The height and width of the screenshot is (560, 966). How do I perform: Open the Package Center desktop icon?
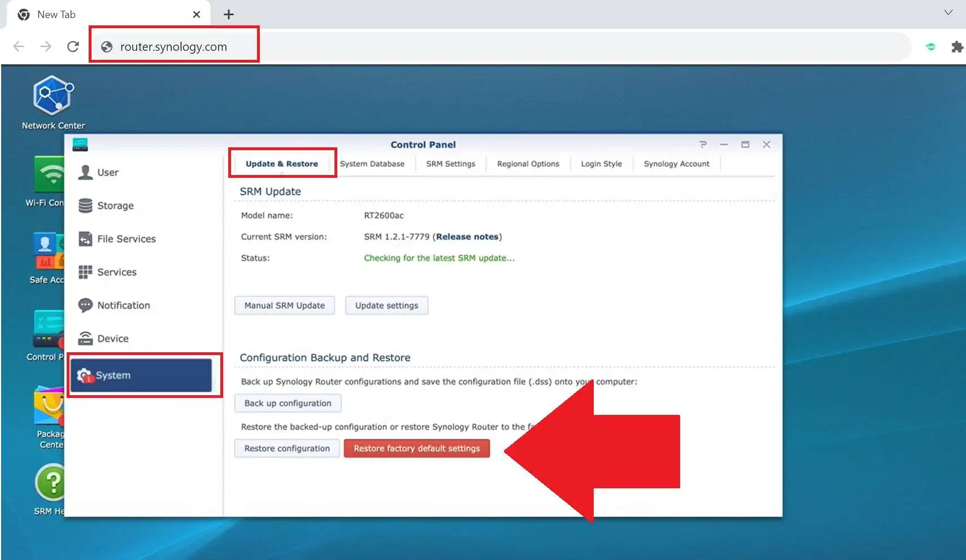[50, 418]
